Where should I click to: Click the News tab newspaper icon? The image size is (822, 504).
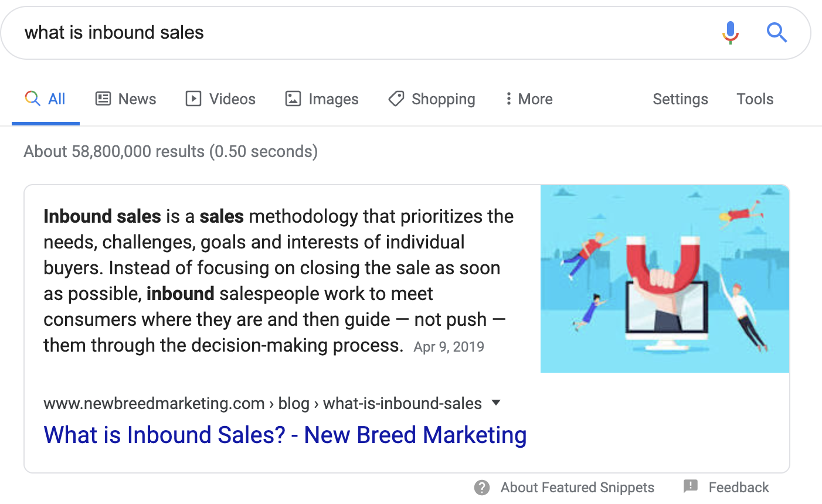pyautogui.click(x=103, y=98)
